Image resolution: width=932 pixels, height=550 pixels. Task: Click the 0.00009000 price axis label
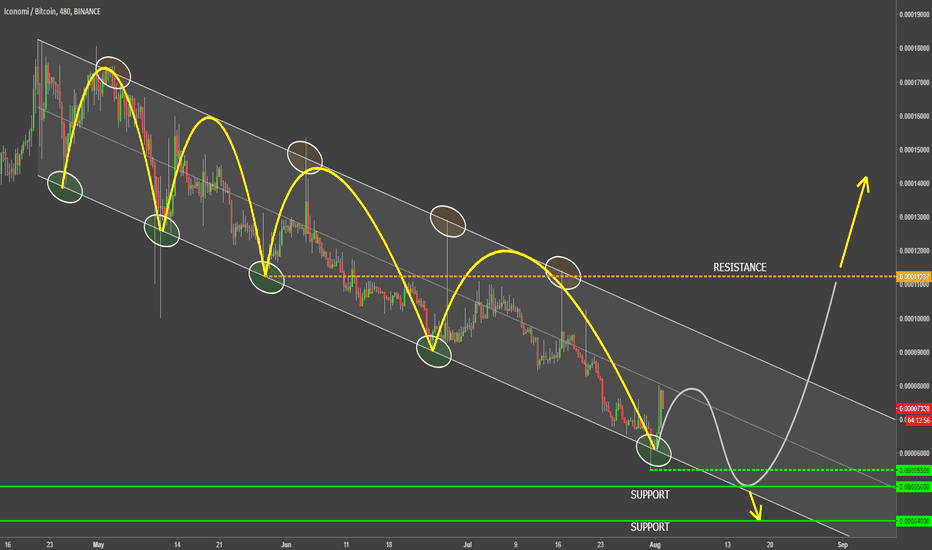[914, 353]
